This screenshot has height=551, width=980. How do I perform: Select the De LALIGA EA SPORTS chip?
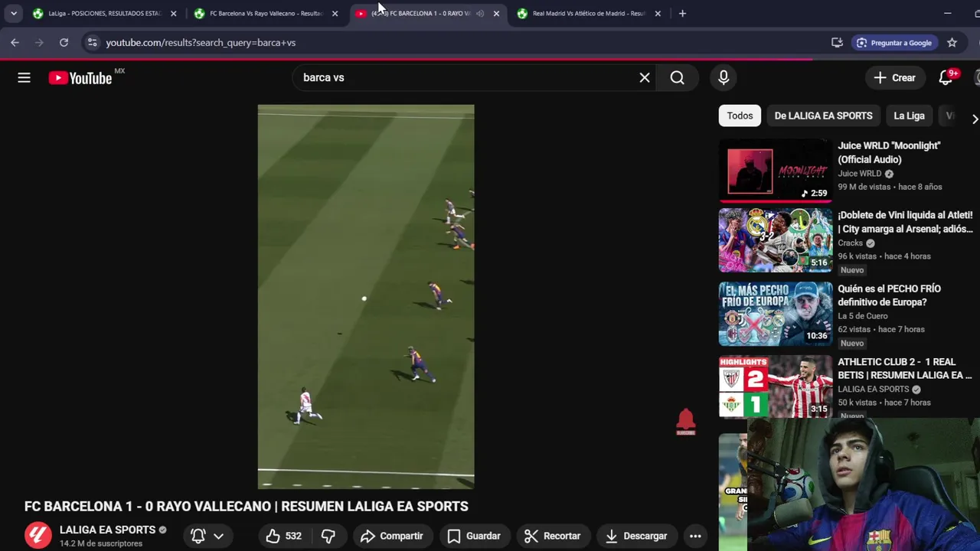tap(823, 116)
